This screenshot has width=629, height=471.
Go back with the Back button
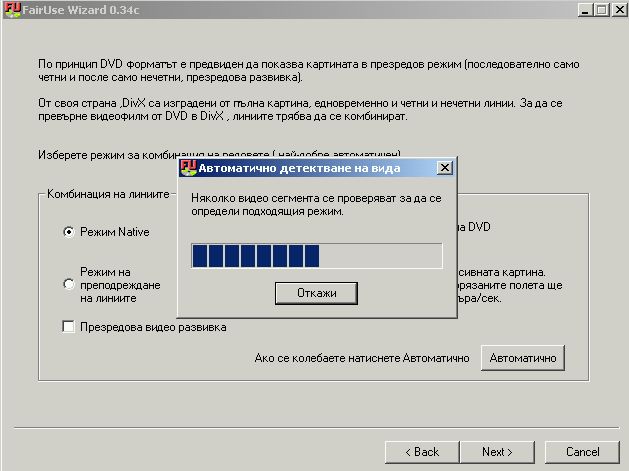(422, 452)
